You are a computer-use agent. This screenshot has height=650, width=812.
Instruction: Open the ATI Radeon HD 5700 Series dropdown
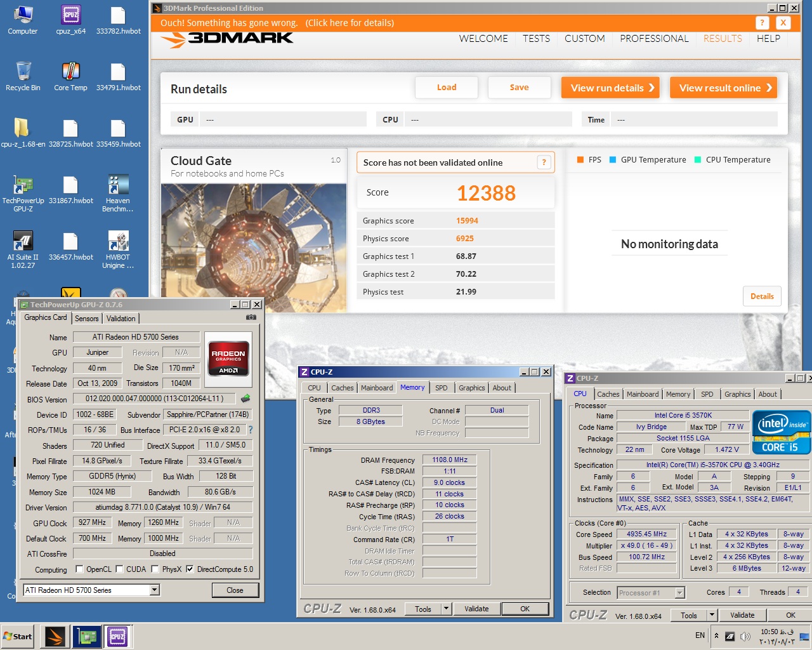tap(154, 590)
